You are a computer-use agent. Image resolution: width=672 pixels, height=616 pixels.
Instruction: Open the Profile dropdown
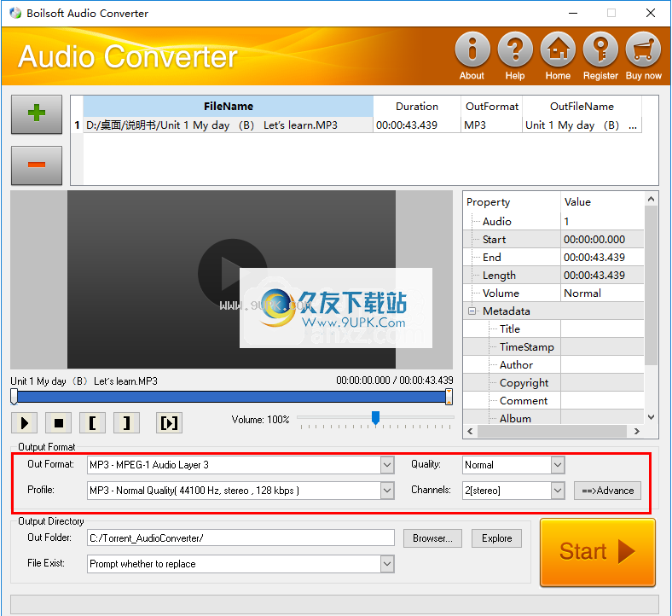click(x=387, y=491)
